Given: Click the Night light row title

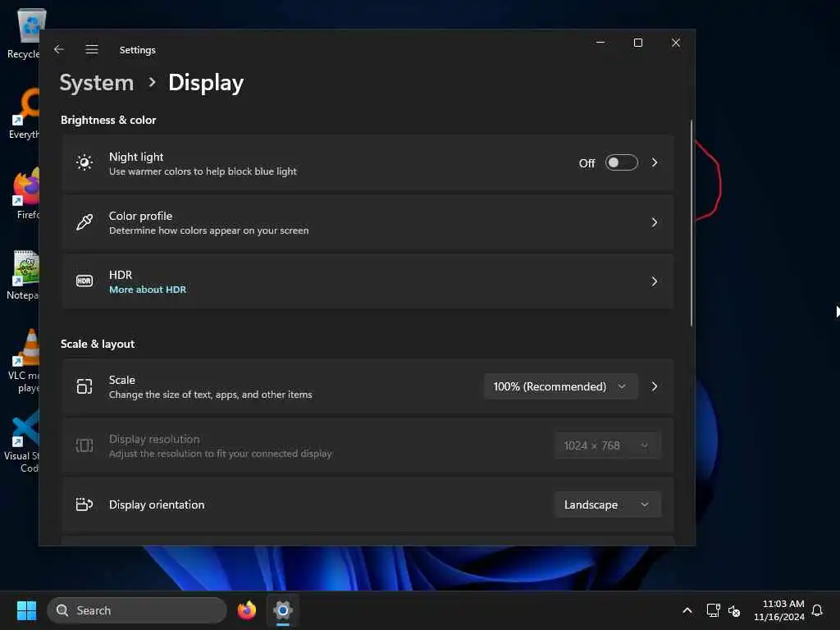Looking at the screenshot, I should [x=136, y=157].
